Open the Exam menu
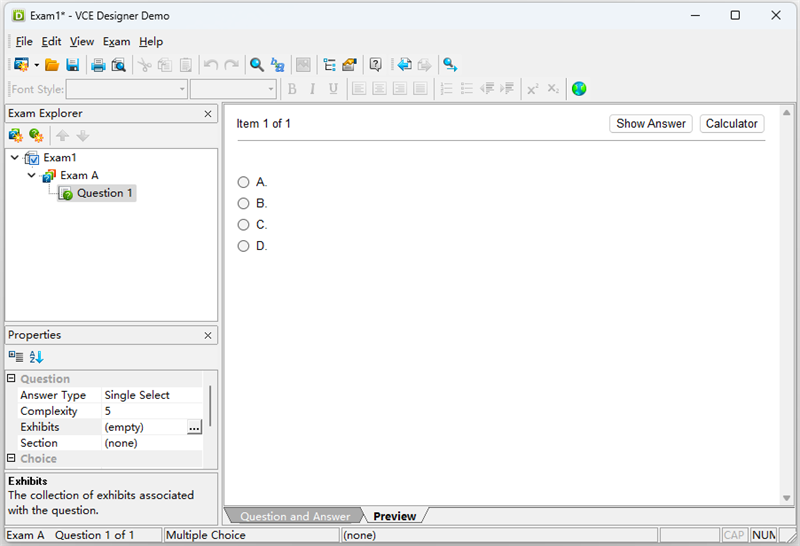 pyautogui.click(x=117, y=42)
